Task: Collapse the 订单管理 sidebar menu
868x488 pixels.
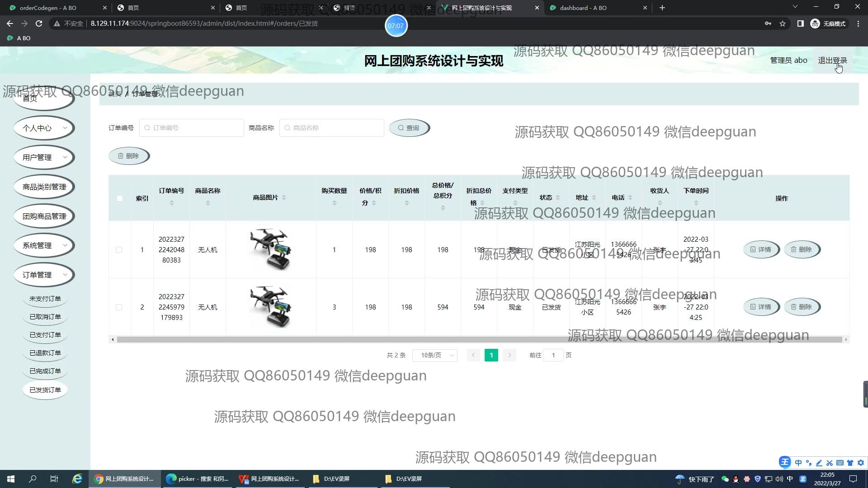Action: click(x=44, y=275)
